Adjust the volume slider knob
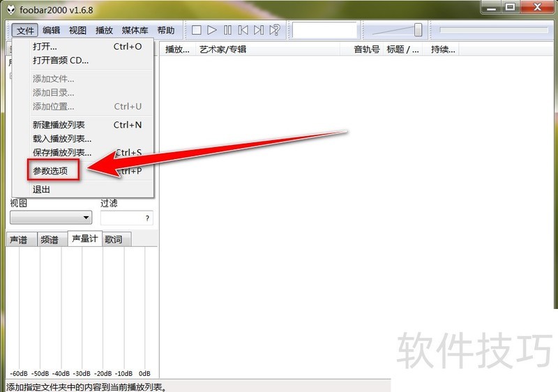The height and width of the screenshot is (392, 558). click(418, 30)
